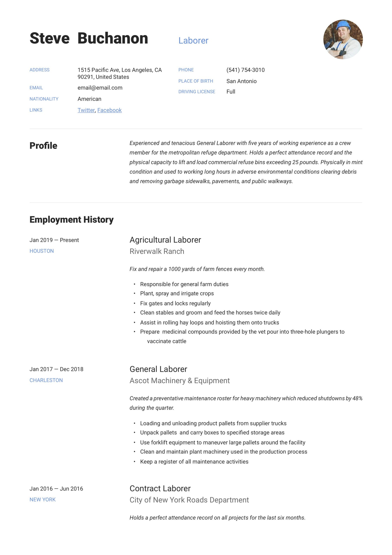Click the San Antonio place of birth
Screen dimensions: 392x555
coord(241,81)
